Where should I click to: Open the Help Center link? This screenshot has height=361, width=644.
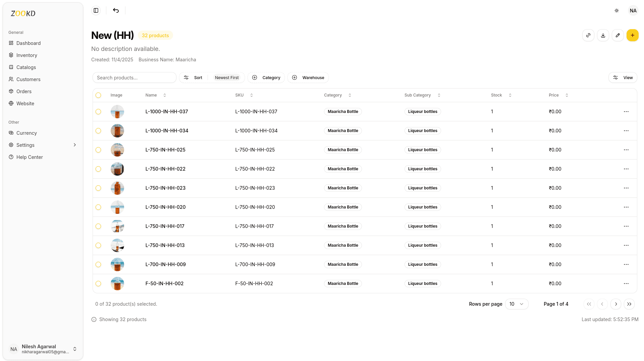[x=30, y=157]
